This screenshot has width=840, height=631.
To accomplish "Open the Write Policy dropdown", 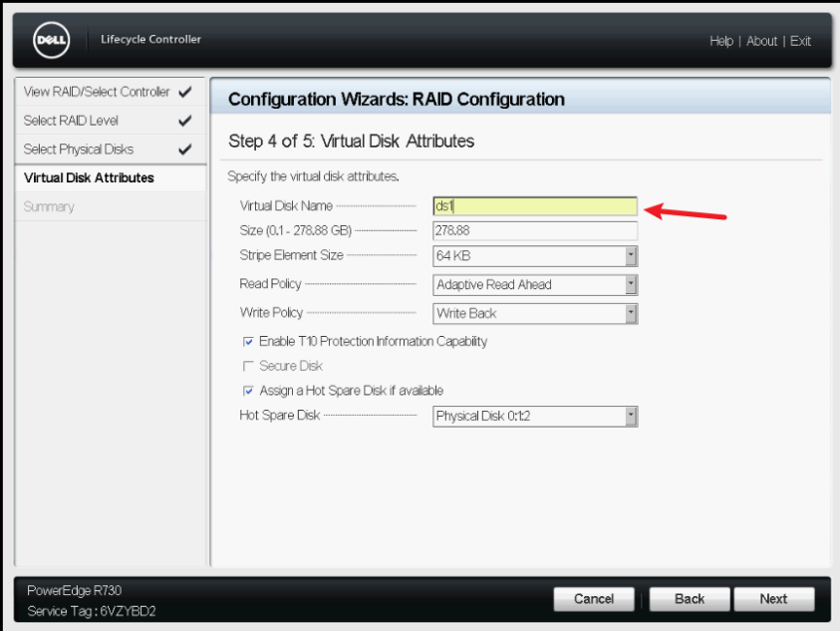I will [x=632, y=313].
